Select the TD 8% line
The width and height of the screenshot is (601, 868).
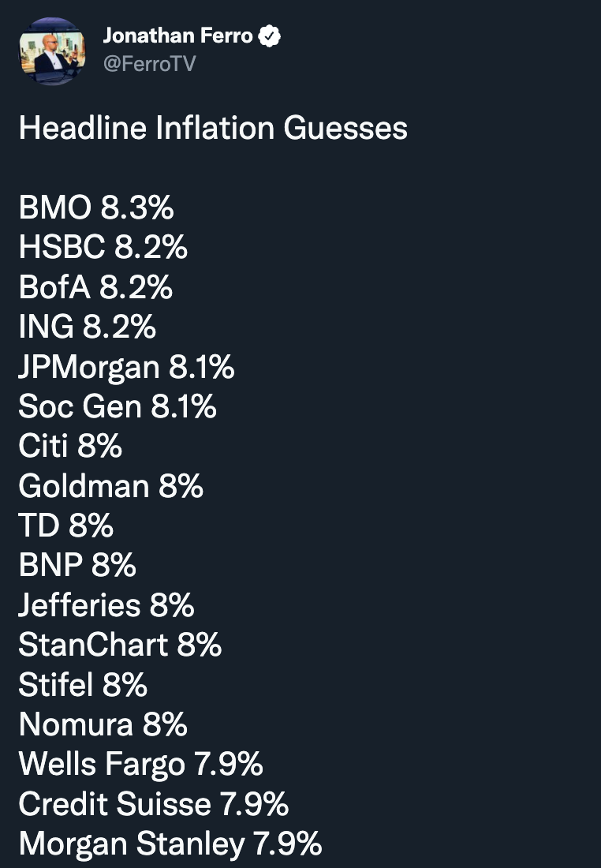click(66, 526)
